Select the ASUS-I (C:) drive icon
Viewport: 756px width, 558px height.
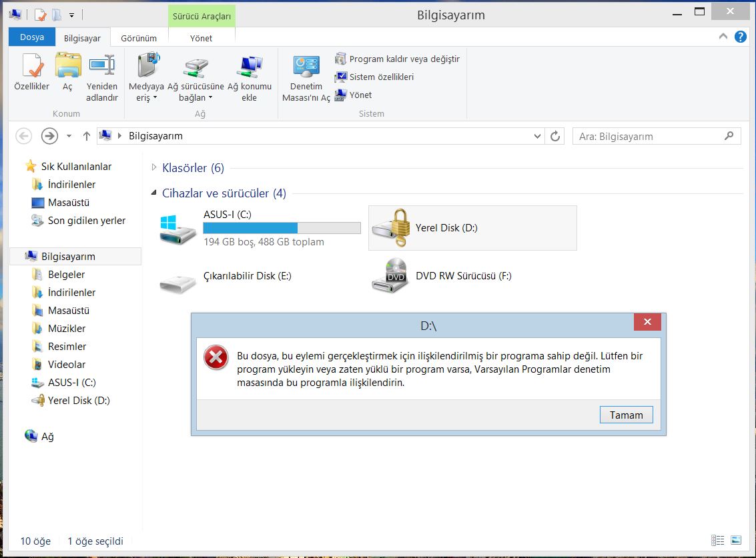[178, 230]
